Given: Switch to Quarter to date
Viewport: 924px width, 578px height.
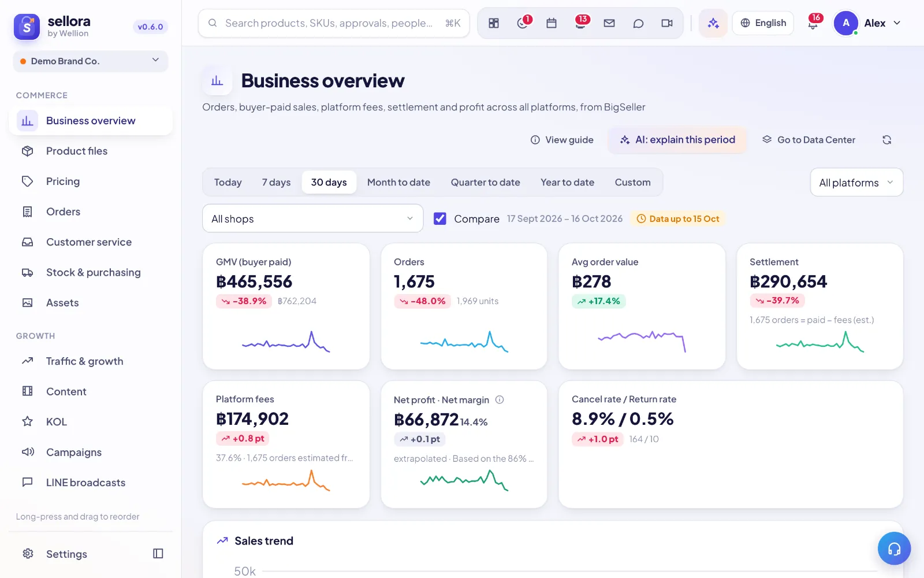Looking at the screenshot, I should (485, 183).
